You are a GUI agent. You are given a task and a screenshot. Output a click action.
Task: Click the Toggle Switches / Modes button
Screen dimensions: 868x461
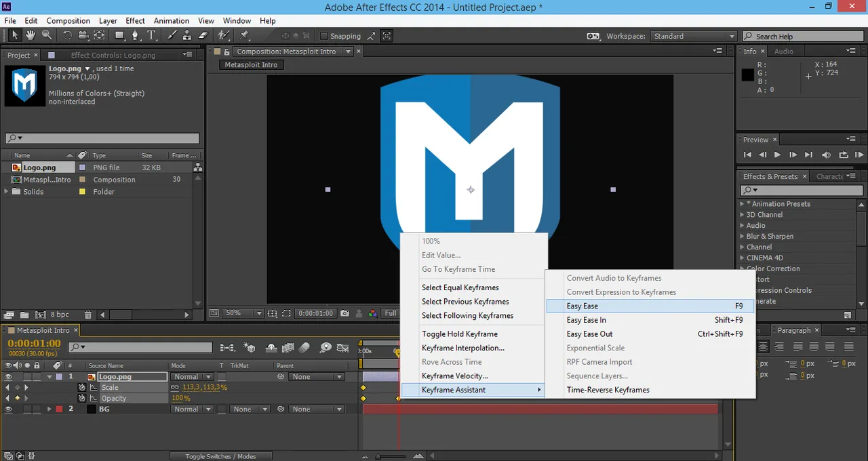click(220, 456)
